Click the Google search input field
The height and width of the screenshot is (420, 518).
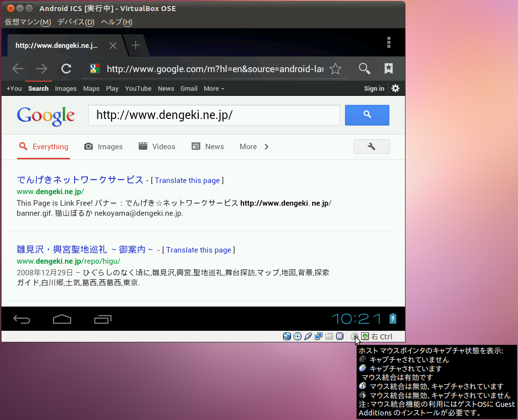(x=214, y=115)
